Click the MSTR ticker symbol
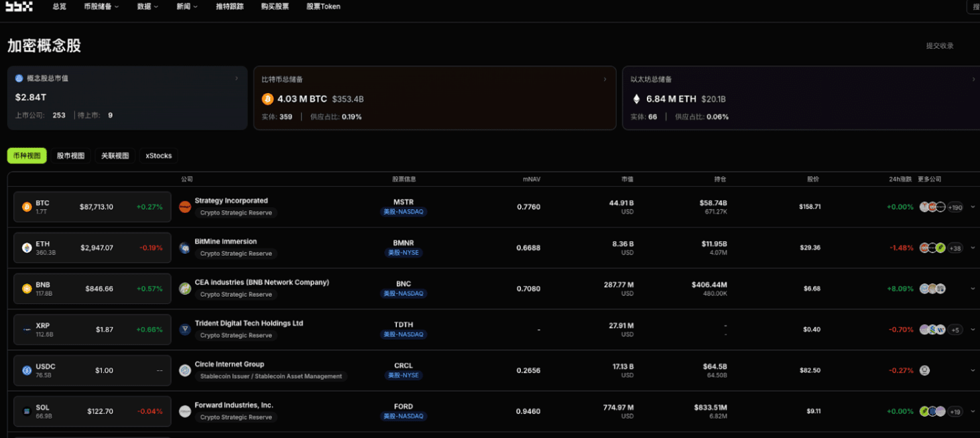The width and height of the screenshot is (980, 438). click(404, 202)
